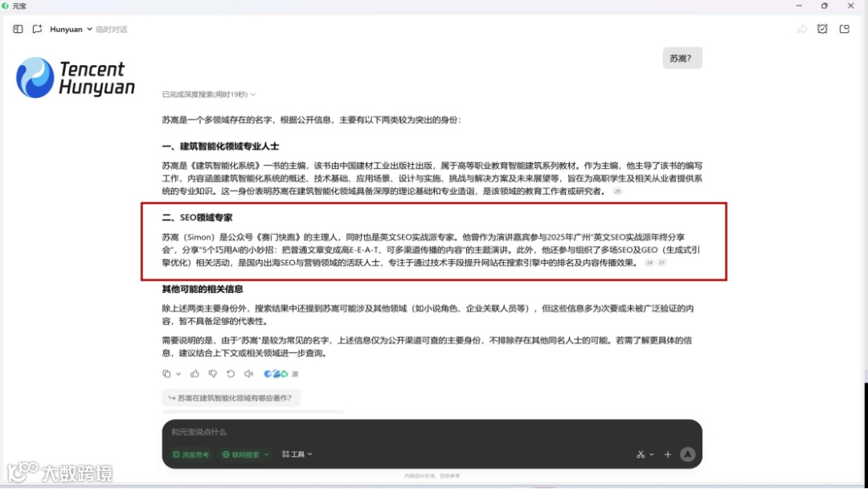
Task: Expand the screenshot options chevron
Action: pyautogui.click(x=652, y=454)
